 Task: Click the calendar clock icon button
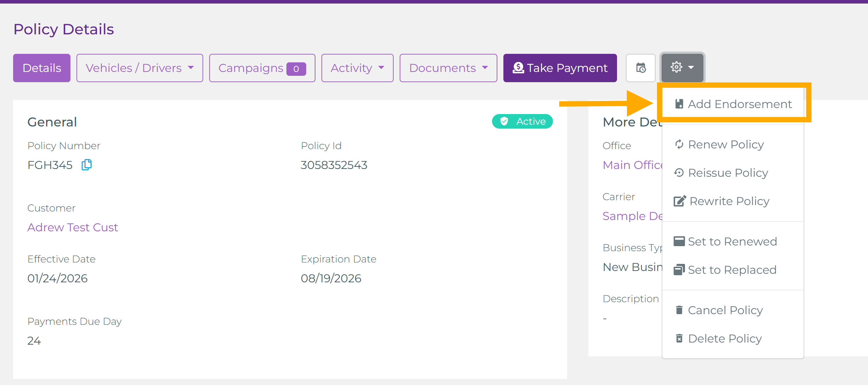coord(641,68)
